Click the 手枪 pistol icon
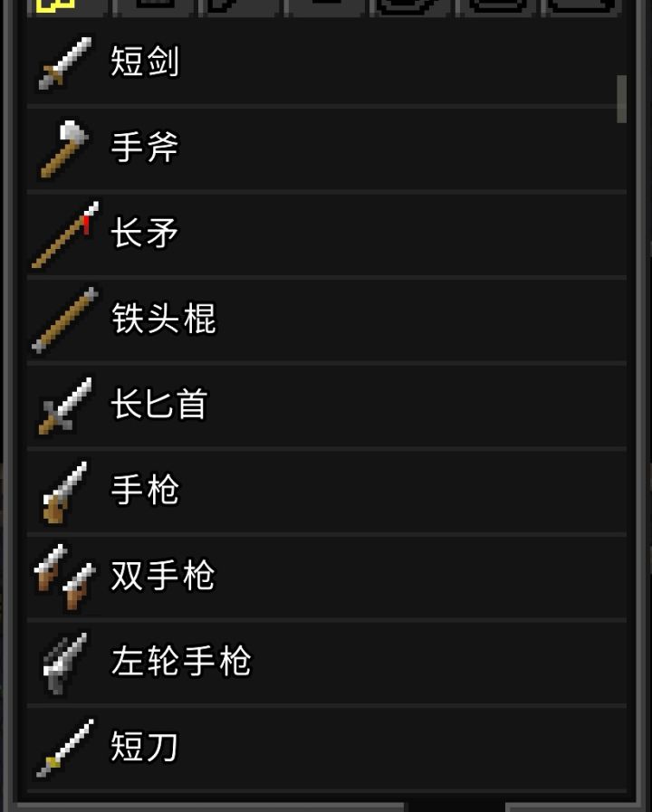This screenshot has height=812, width=652. pyautogui.click(x=64, y=492)
